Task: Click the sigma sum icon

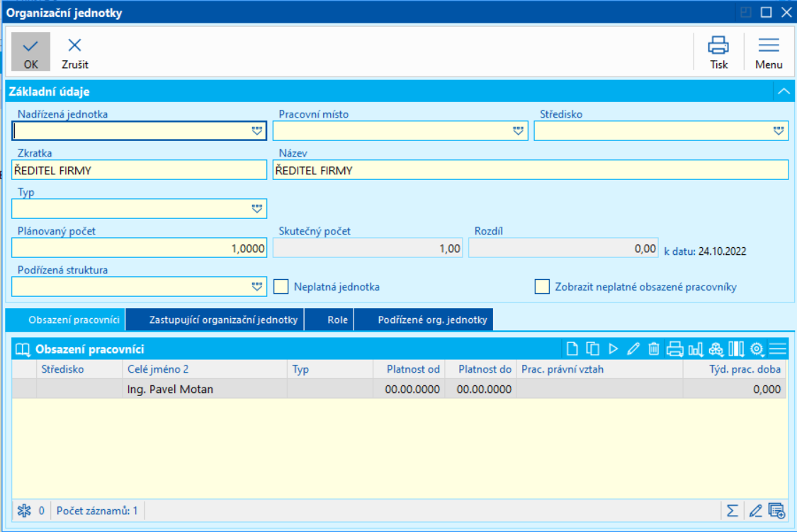Action: click(x=732, y=511)
